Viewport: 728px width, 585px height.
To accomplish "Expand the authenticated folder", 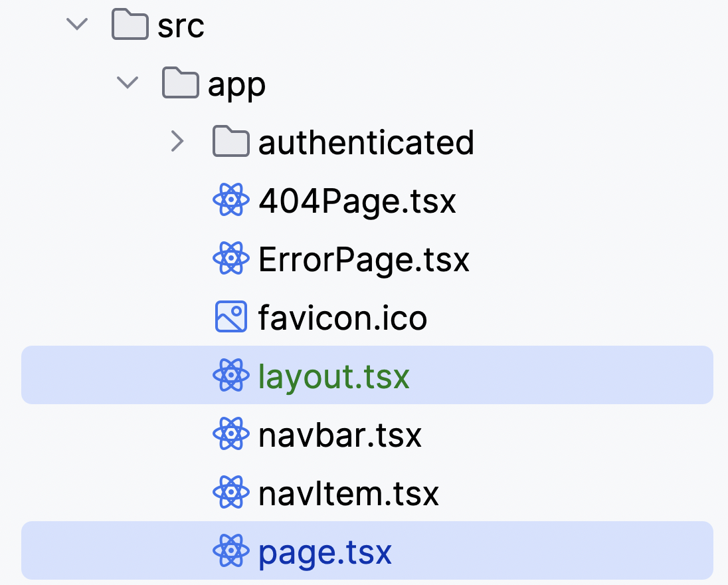I will 177,142.
